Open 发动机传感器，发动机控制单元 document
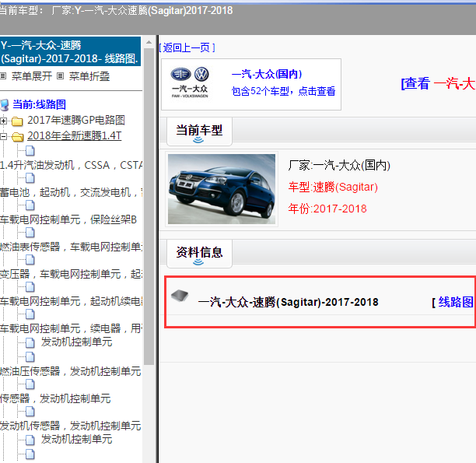The image size is (476, 463). click(71, 426)
